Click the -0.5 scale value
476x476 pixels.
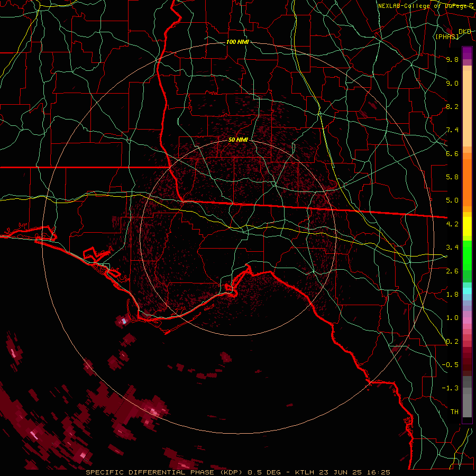[x=450, y=365]
